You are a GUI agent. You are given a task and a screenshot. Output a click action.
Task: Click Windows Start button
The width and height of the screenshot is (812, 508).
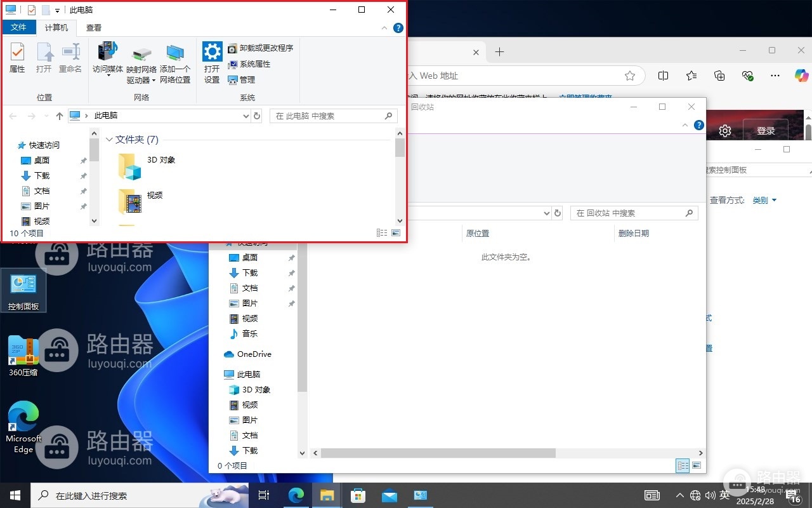[x=15, y=495]
